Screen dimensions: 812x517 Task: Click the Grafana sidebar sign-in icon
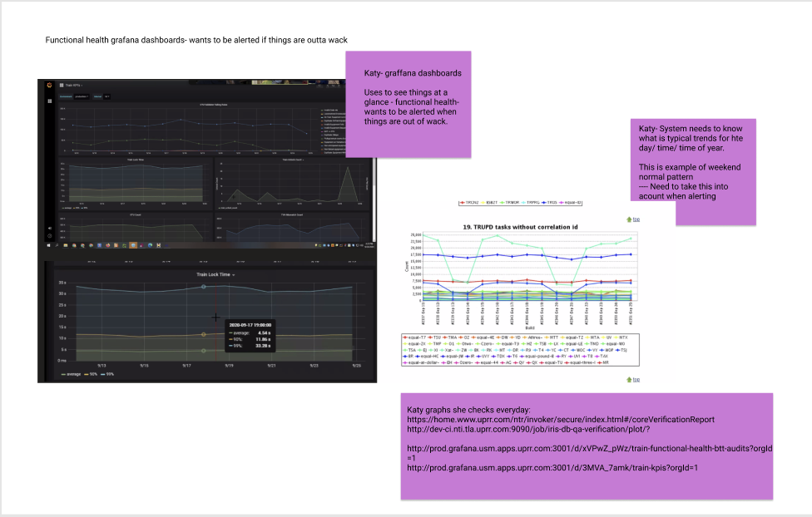coord(50,229)
